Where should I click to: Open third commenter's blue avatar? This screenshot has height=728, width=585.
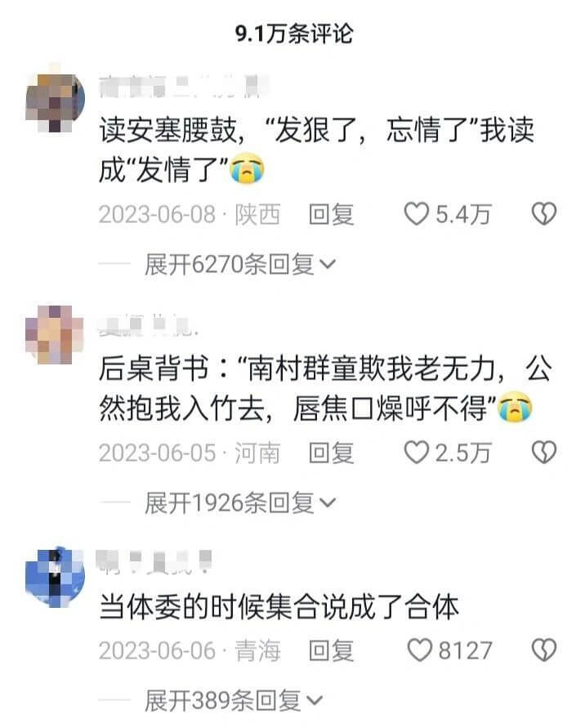[x=55, y=577]
